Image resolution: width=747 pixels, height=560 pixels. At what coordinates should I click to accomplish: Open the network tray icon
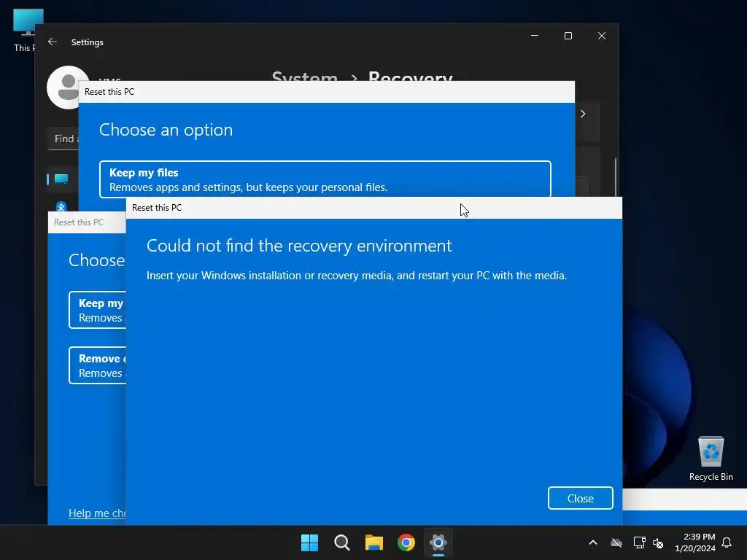639,542
